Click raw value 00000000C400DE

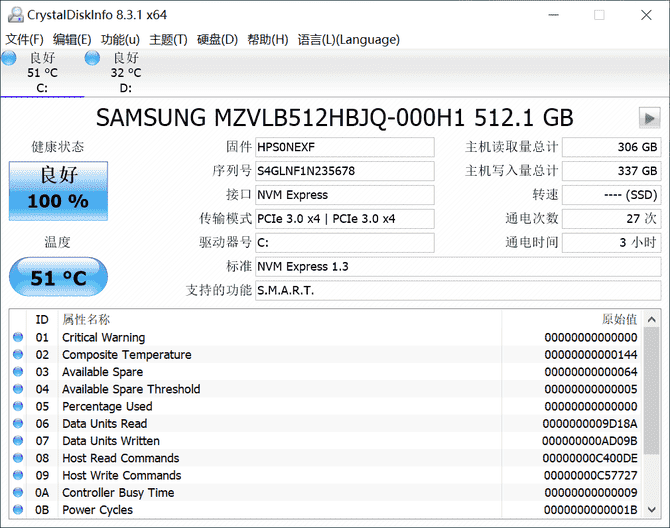(x=590, y=458)
